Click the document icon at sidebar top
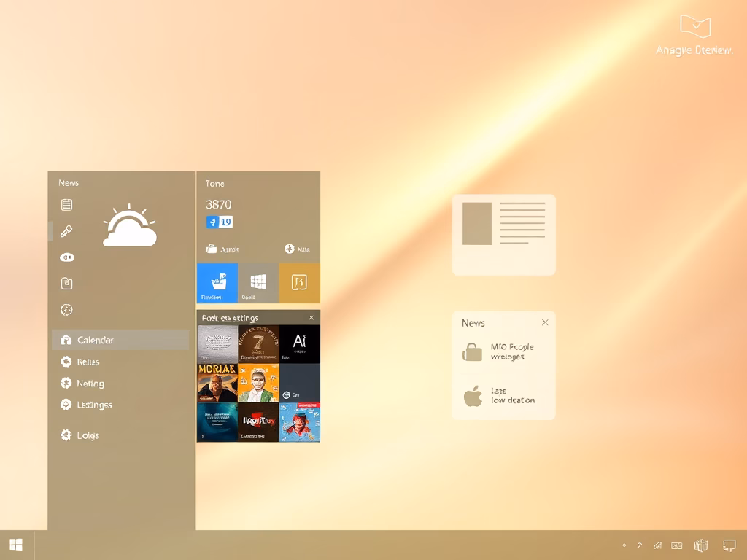The height and width of the screenshot is (560, 747). [67, 205]
